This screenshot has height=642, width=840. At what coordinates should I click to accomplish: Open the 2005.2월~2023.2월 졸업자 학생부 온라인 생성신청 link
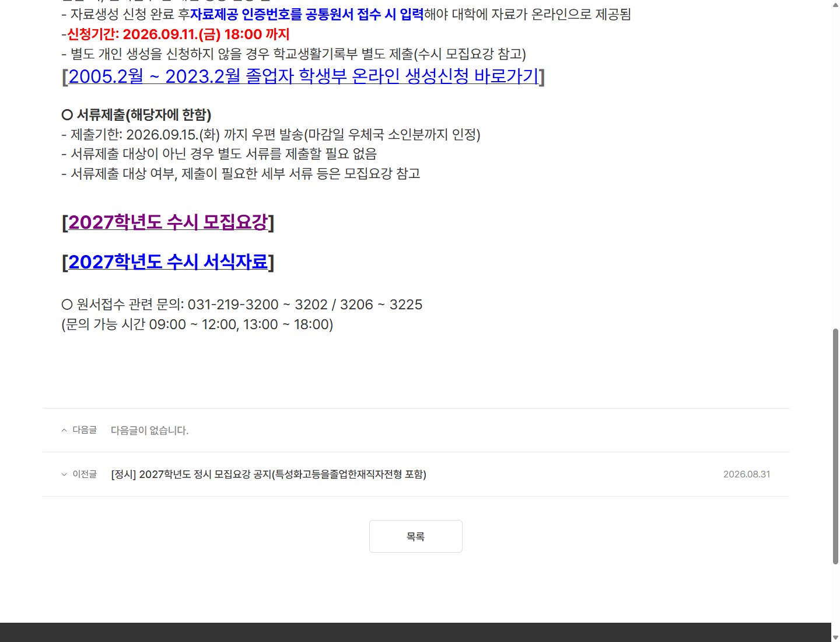pos(303,76)
